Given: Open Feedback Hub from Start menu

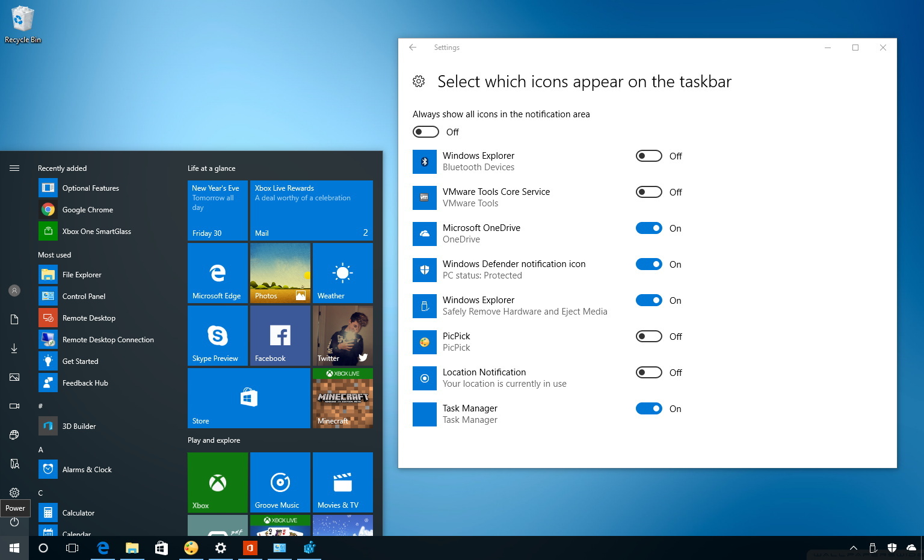Looking at the screenshot, I should pyautogui.click(x=85, y=383).
